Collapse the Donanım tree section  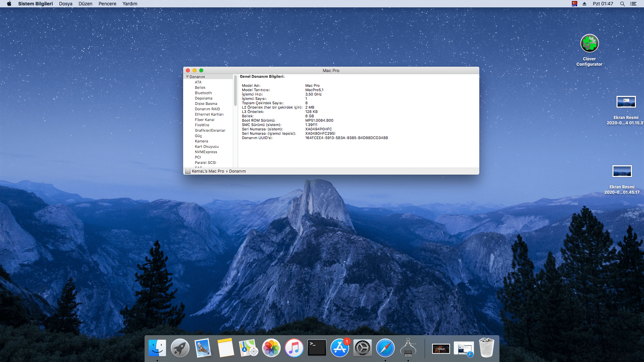coord(187,77)
